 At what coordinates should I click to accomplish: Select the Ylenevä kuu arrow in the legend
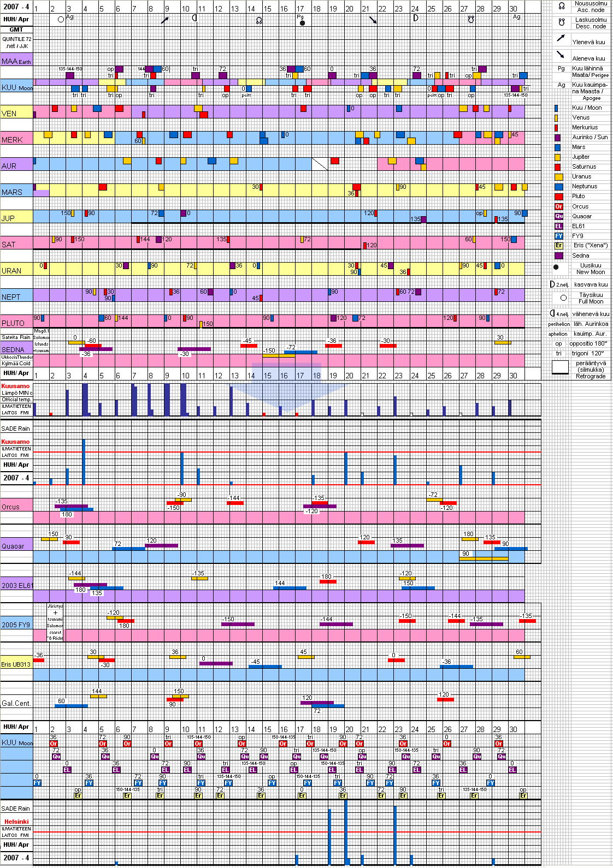point(561,38)
